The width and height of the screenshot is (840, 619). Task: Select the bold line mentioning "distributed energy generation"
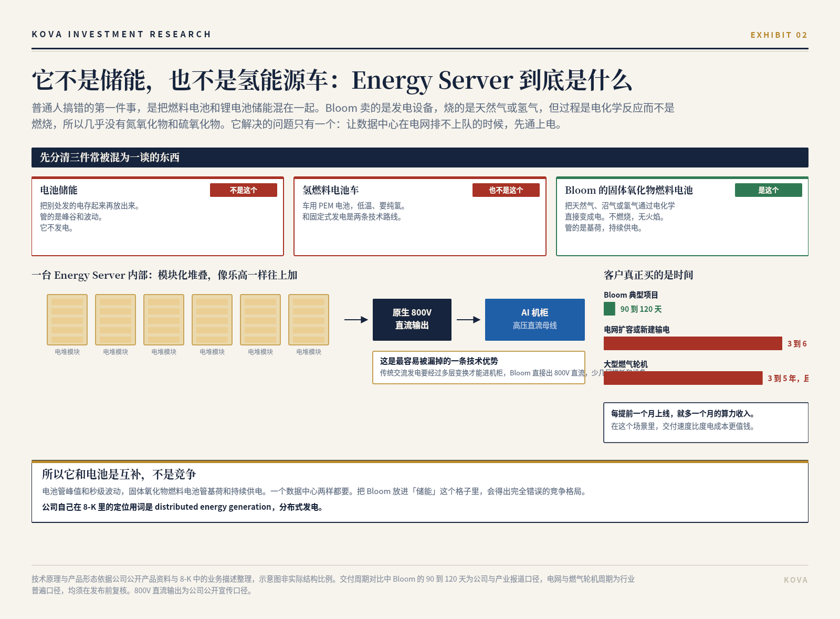[x=183, y=507]
